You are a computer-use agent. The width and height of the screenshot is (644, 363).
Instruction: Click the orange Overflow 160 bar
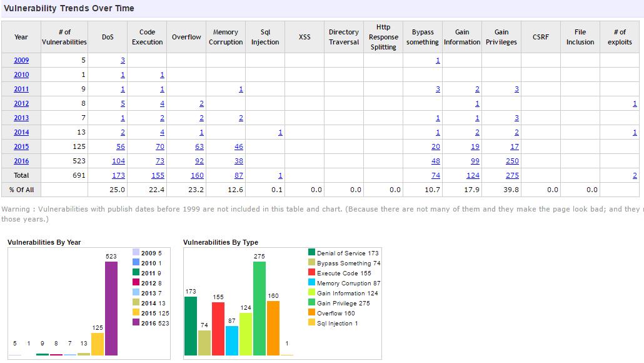273,328
